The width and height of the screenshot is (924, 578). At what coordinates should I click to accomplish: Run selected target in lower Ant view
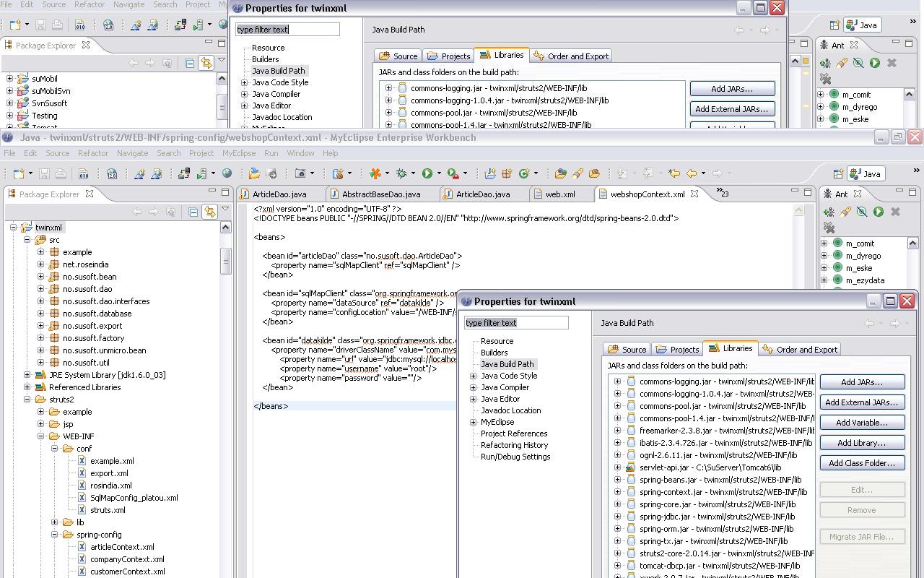(879, 212)
